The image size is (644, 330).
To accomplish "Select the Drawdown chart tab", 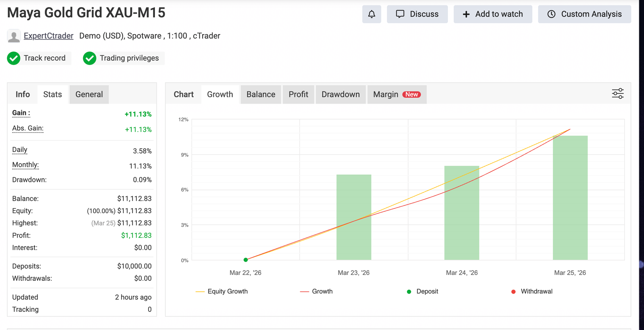I will click(340, 94).
